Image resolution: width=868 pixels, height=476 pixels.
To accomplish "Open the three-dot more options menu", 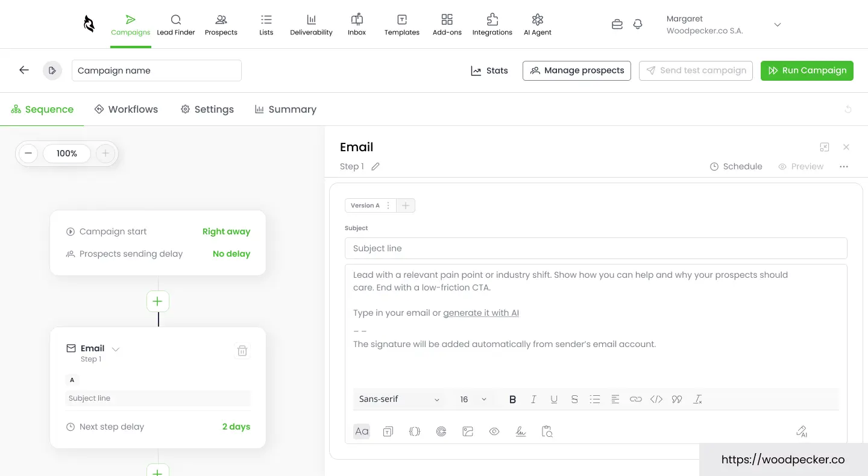I will [844, 166].
